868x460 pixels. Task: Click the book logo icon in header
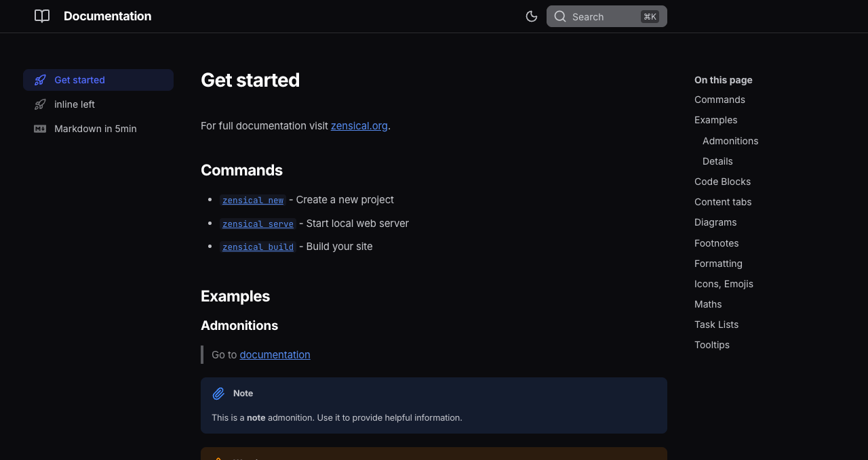tap(42, 16)
